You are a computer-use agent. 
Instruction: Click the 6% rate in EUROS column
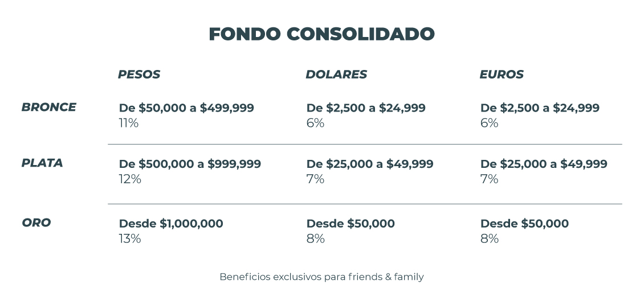click(489, 123)
